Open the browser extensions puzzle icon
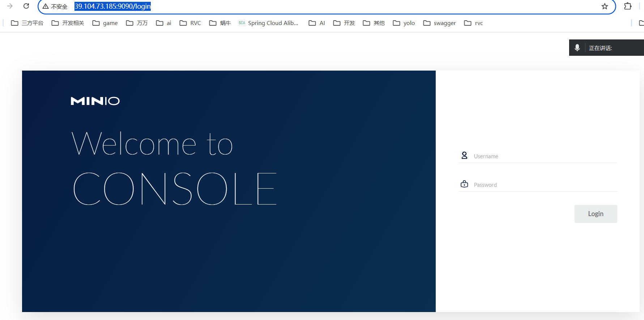The height and width of the screenshot is (320, 644). [628, 6]
